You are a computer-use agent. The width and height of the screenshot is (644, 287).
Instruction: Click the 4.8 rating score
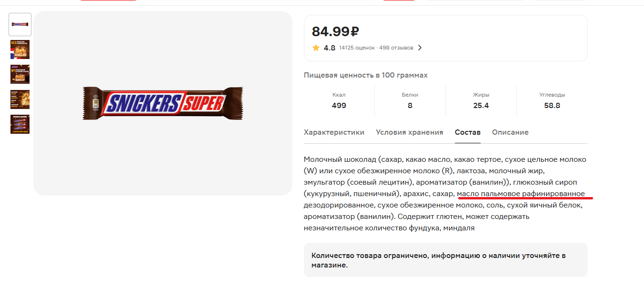[x=330, y=48]
